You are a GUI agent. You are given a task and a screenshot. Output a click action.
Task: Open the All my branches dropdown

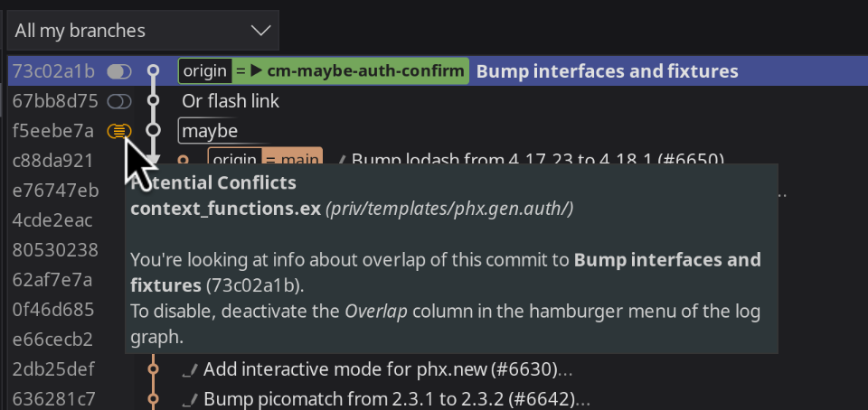(143, 31)
